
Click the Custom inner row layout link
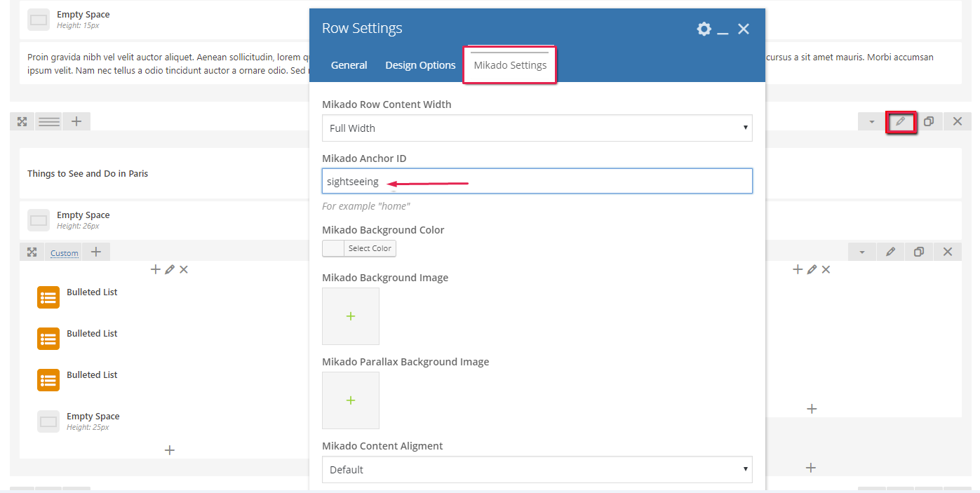coord(65,253)
